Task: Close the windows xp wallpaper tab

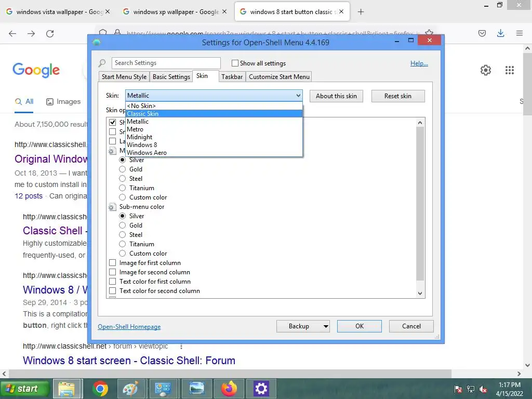Action: click(224, 11)
